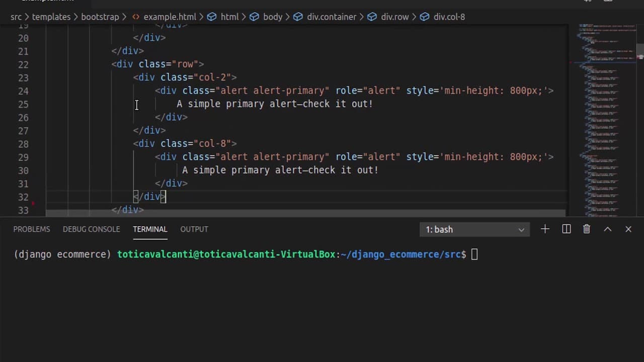Kill terminal with the trash icon

pos(587,229)
